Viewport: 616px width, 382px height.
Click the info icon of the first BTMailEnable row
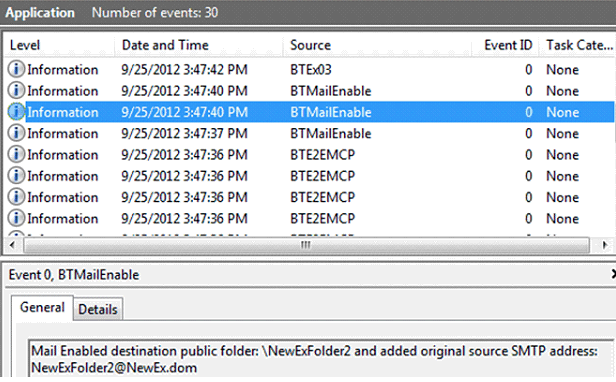[x=16, y=90]
